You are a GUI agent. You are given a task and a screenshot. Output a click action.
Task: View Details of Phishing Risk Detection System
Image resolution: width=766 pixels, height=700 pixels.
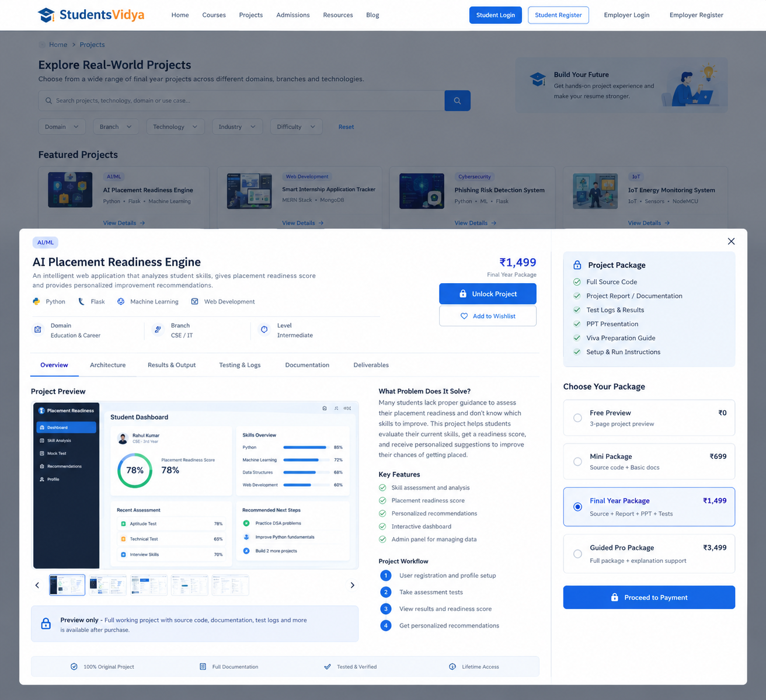click(x=475, y=223)
